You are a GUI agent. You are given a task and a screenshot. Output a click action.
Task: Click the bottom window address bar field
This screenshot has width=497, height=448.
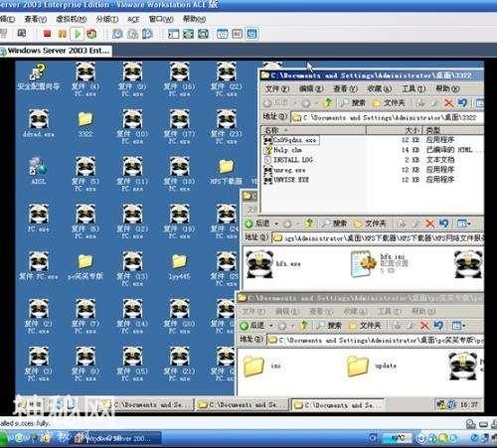point(376,340)
